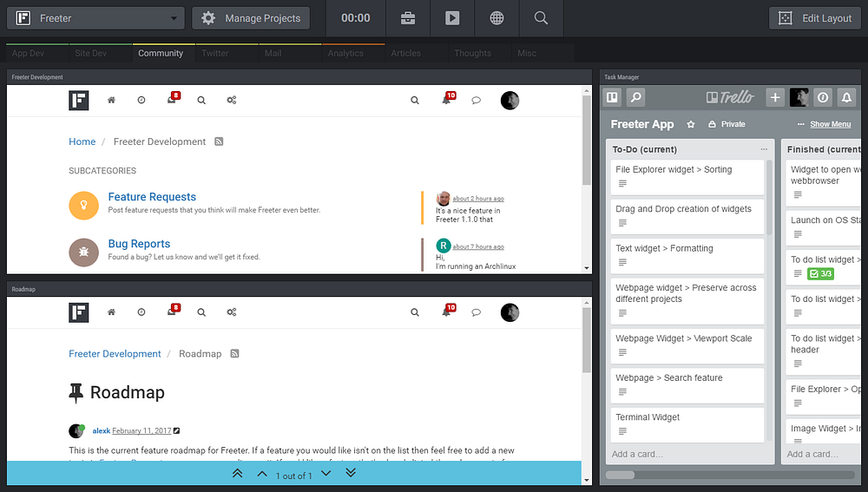868x492 pixels.
Task: Open the Freeter project dropdown
Action: [95, 18]
